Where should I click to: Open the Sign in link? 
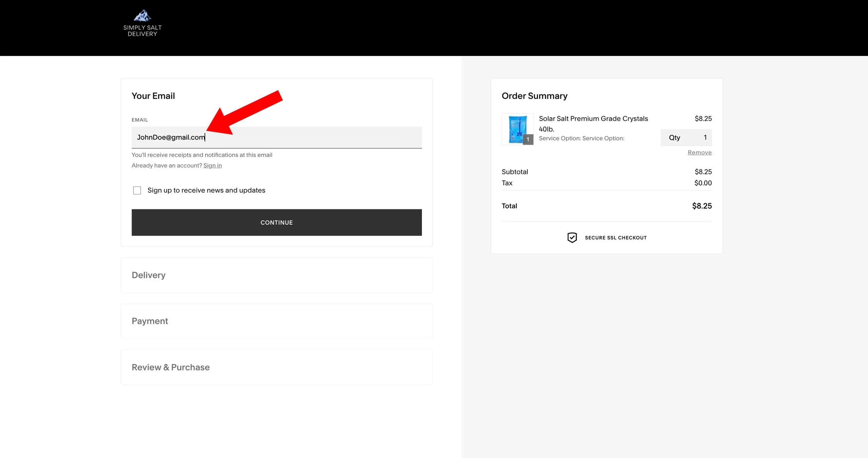click(213, 165)
